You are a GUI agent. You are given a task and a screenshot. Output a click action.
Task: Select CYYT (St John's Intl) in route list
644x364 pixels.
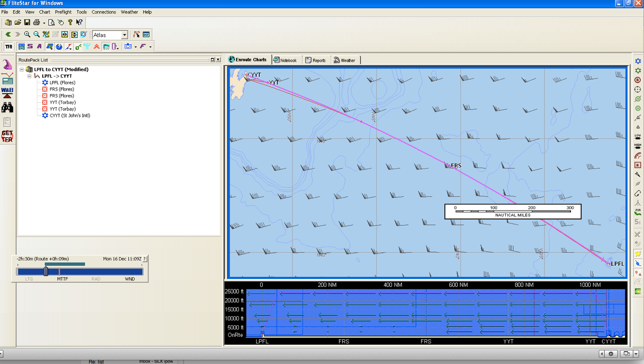(69, 115)
